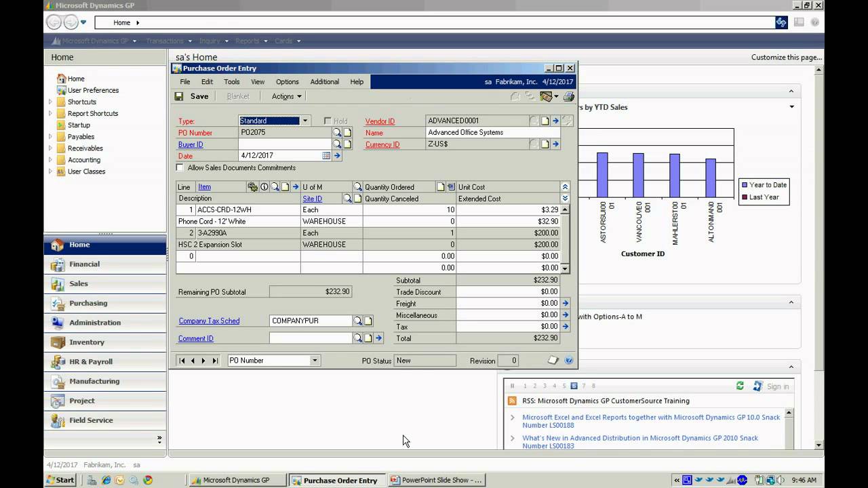Click the Company Tax Sched link
This screenshot has height=488, width=868.
pos(209,321)
